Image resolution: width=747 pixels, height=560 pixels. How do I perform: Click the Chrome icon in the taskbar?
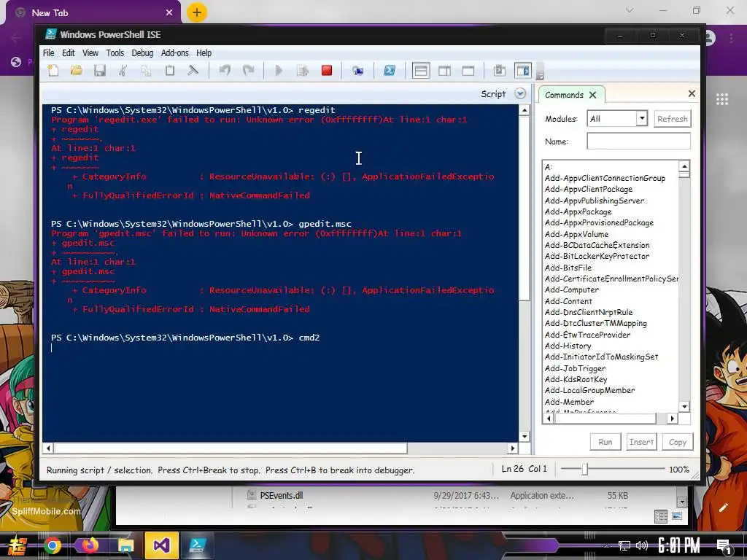(53, 545)
